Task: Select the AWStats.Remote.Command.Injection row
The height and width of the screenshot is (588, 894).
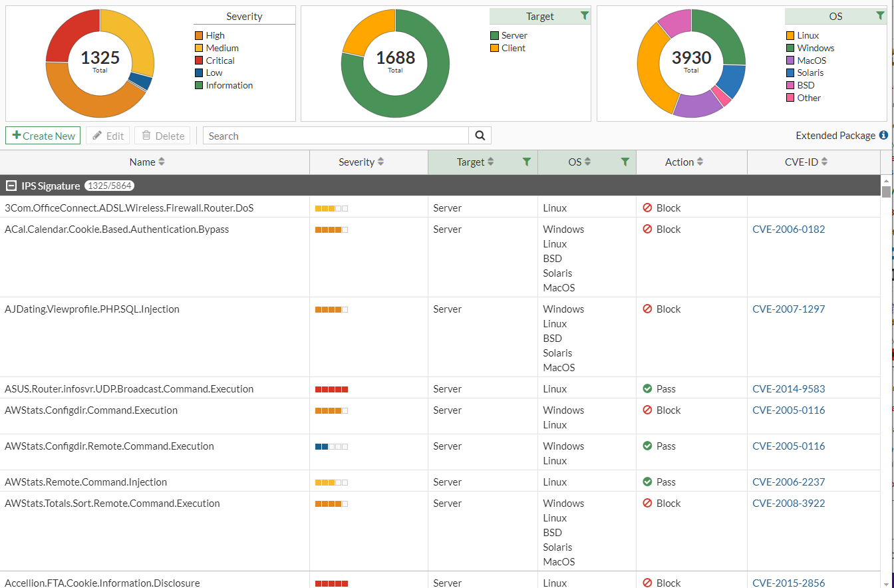Action: click(86, 482)
